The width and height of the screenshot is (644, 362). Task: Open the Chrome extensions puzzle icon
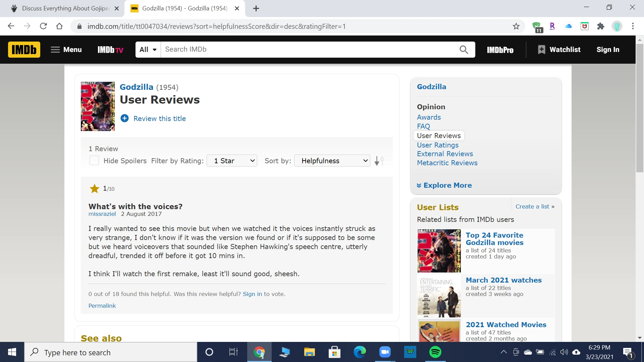tap(600, 26)
